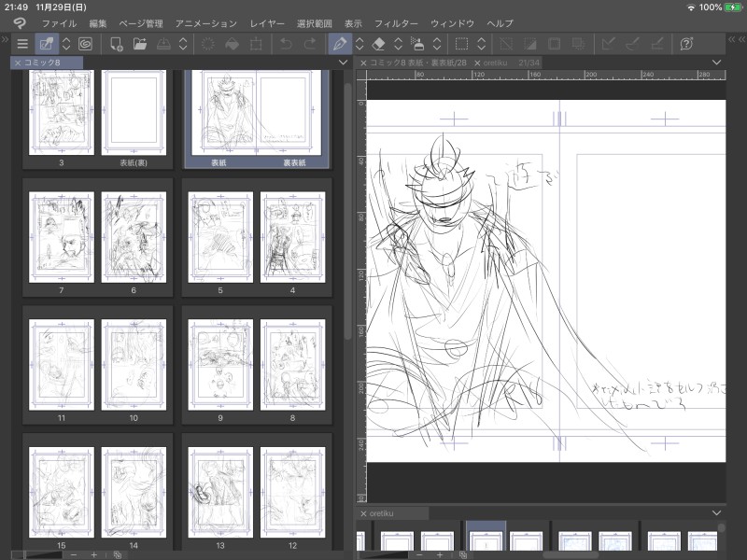Click the Fill bucket icon

coord(232,44)
